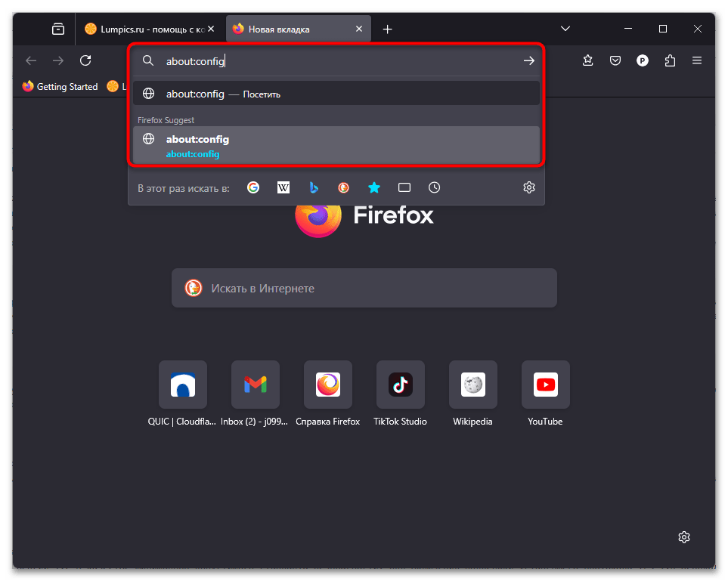Image resolution: width=728 pixels, height=581 pixels.
Task: Open search settings gear in dropdown
Action: coord(529,187)
